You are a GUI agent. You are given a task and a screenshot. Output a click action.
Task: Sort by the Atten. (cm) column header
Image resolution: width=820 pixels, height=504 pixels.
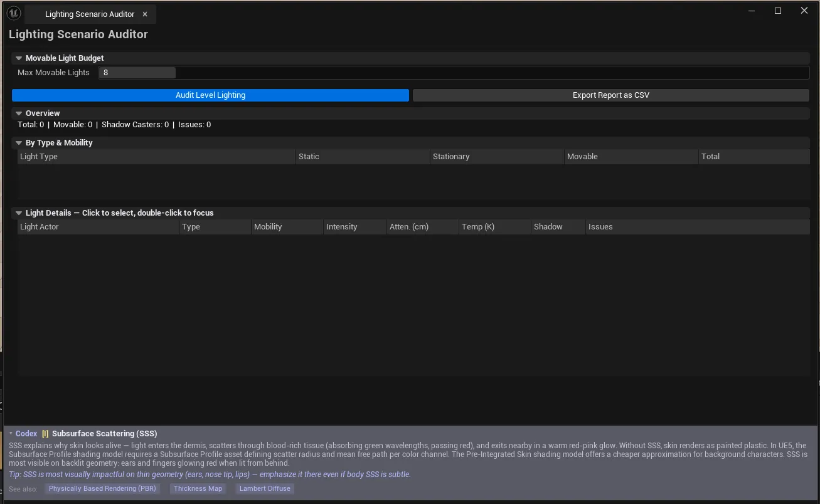pos(423,227)
